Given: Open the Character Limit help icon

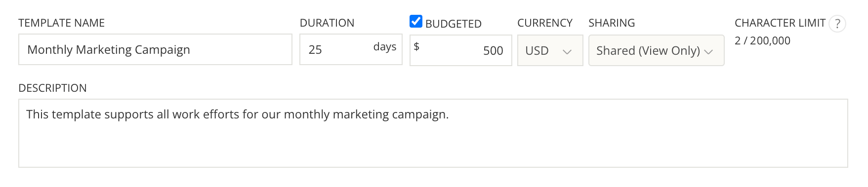Looking at the screenshot, I should [x=837, y=24].
